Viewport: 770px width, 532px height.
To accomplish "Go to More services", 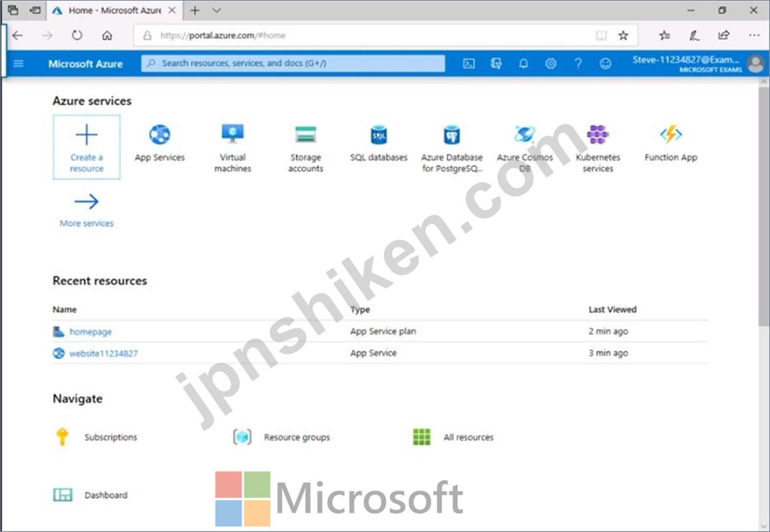I will 87,211.
